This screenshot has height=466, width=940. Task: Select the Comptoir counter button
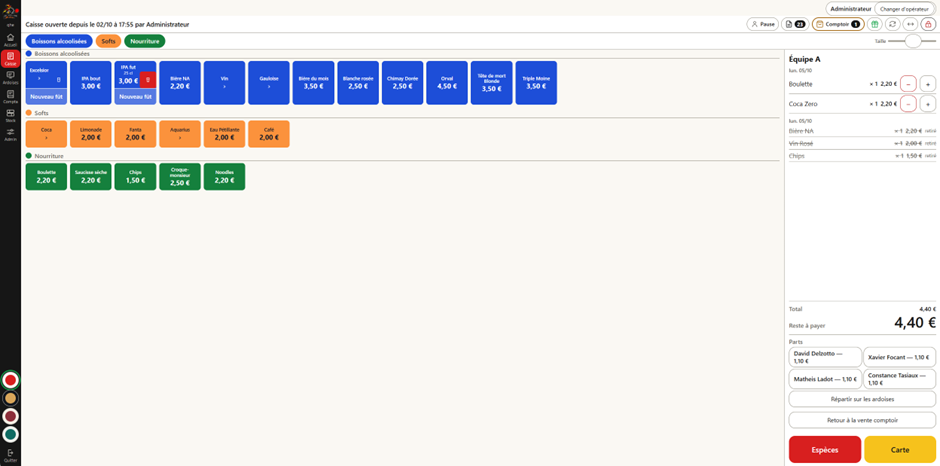[x=837, y=24]
